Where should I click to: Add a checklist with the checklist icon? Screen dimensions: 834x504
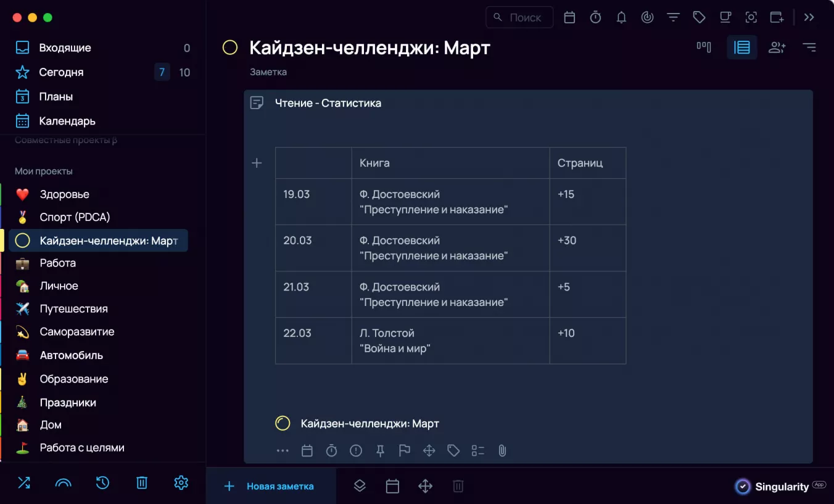pyautogui.click(x=478, y=451)
